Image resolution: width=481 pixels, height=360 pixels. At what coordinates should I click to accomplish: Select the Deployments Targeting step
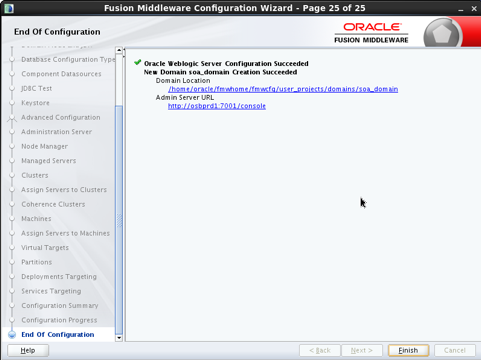click(x=59, y=277)
